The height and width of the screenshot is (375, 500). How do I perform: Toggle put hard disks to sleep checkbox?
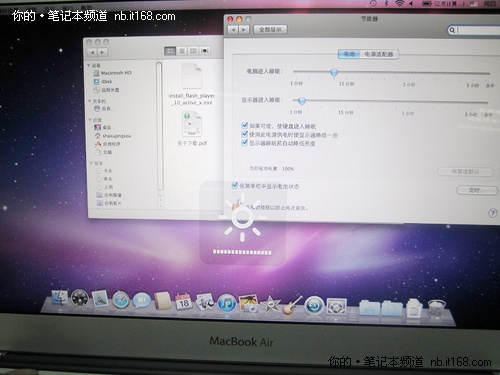244,125
